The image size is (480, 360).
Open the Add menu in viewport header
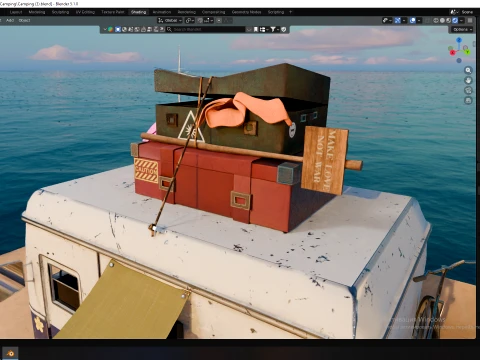coord(10,20)
